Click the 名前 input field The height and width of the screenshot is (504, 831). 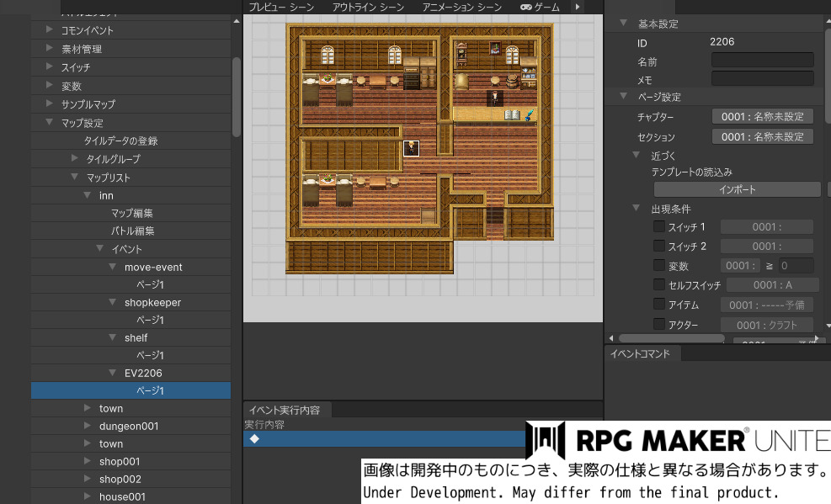[763, 60]
